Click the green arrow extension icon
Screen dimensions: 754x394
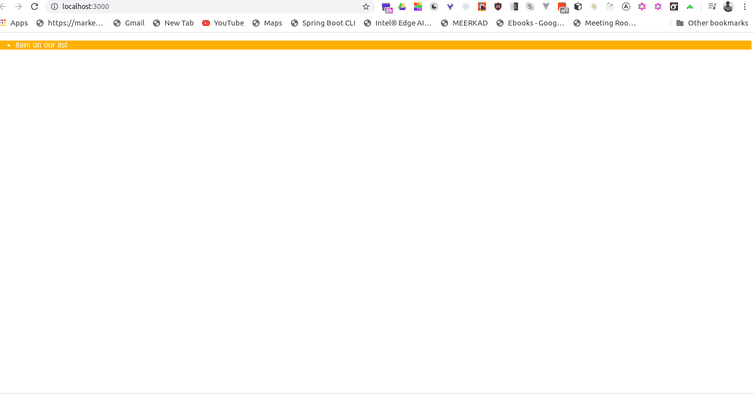(x=690, y=7)
